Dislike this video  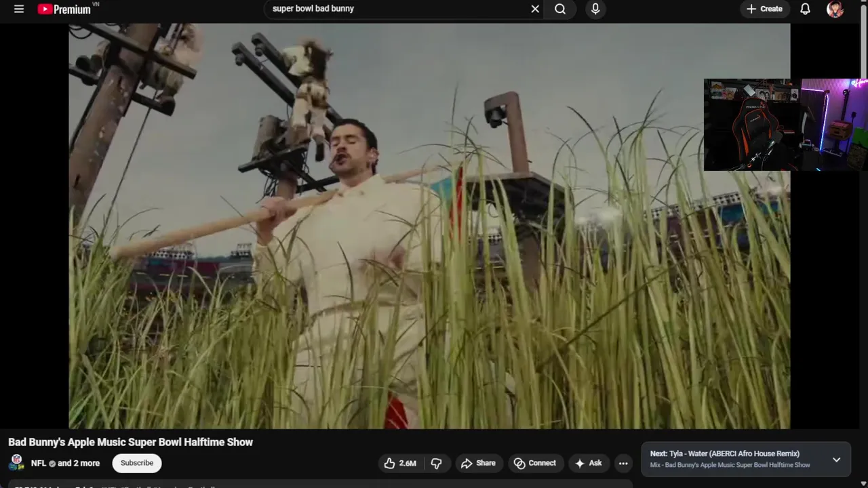point(437,463)
